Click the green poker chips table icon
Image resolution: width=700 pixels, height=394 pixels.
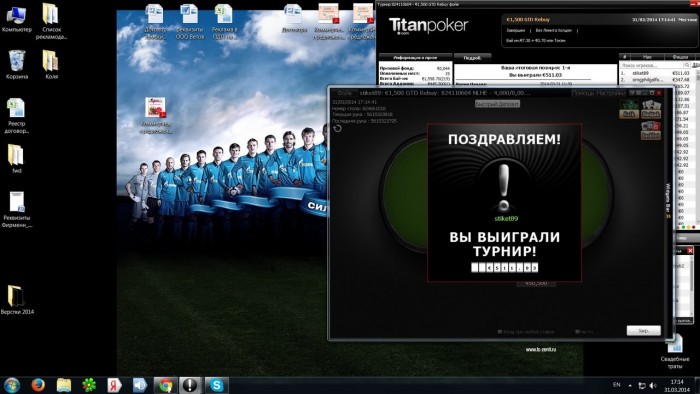(x=629, y=109)
